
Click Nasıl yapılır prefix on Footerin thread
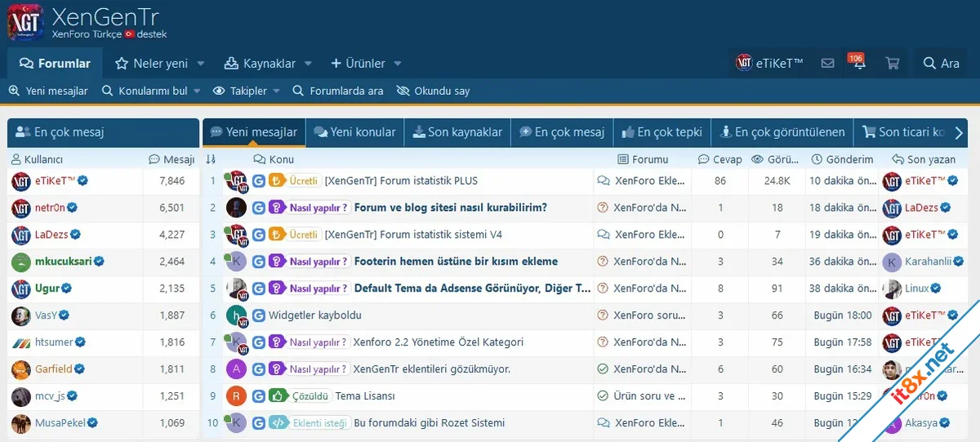310,261
